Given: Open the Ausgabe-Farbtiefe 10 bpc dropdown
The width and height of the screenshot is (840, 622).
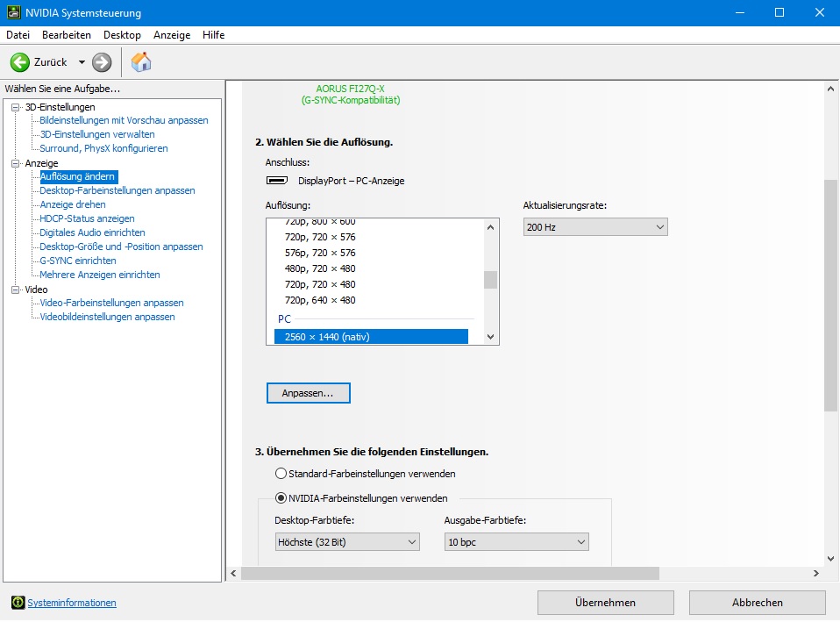Looking at the screenshot, I should pyautogui.click(x=516, y=542).
